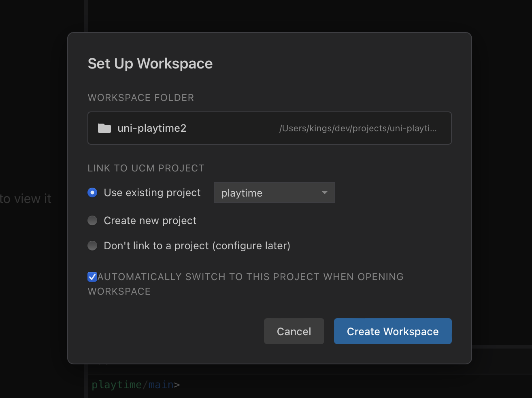Click the 'Use existing project' label text
The width and height of the screenshot is (532, 398).
click(x=152, y=193)
